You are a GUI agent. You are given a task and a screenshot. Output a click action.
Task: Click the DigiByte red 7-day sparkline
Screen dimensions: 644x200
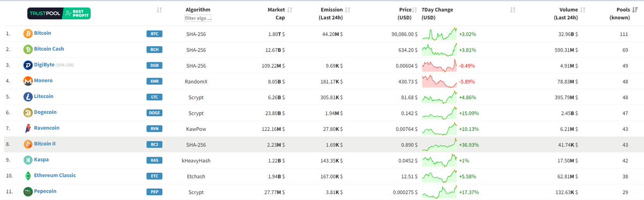click(x=440, y=65)
